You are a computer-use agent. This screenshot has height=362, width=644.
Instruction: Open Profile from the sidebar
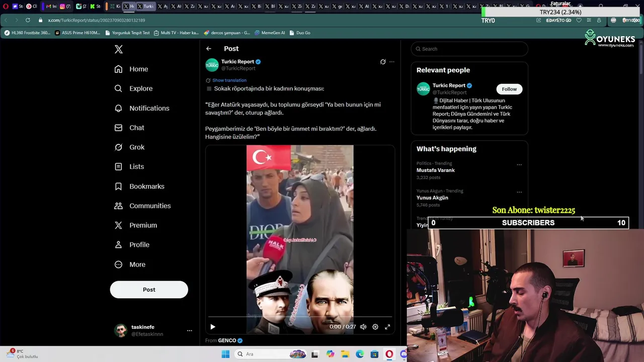(x=132, y=245)
